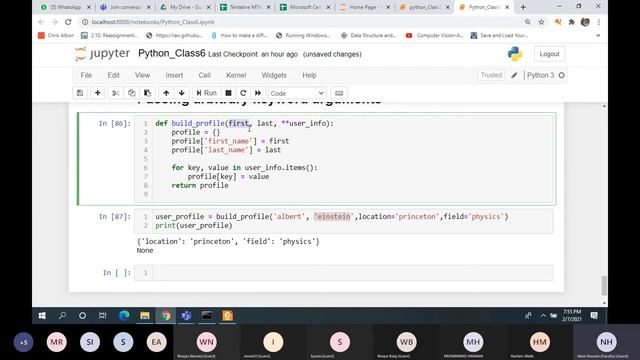Open the Data Structure and... bookmark

[369, 36]
